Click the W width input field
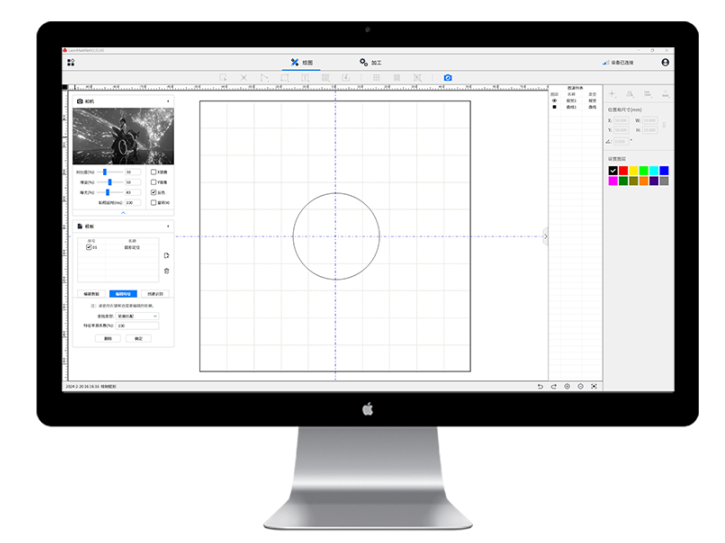Viewport: 725px width, 543px height. pos(650,120)
